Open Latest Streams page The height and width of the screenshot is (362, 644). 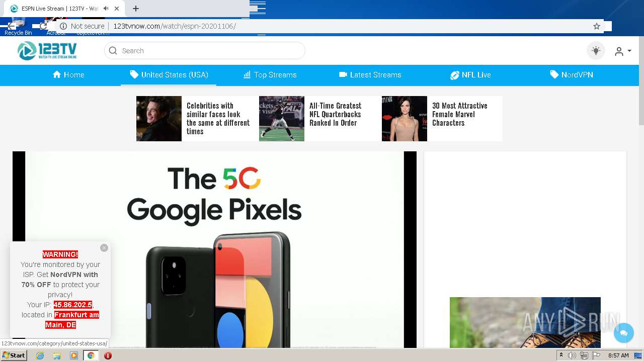370,75
